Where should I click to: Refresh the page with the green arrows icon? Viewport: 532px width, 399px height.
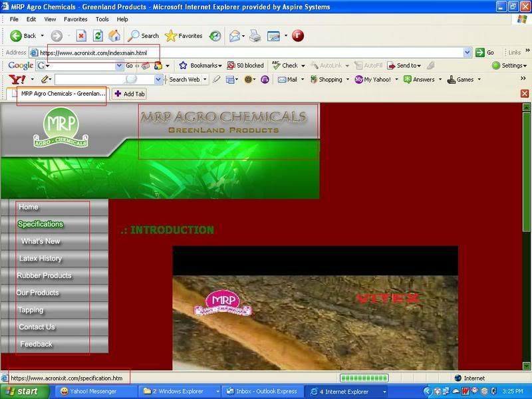click(x=98, y=36)
